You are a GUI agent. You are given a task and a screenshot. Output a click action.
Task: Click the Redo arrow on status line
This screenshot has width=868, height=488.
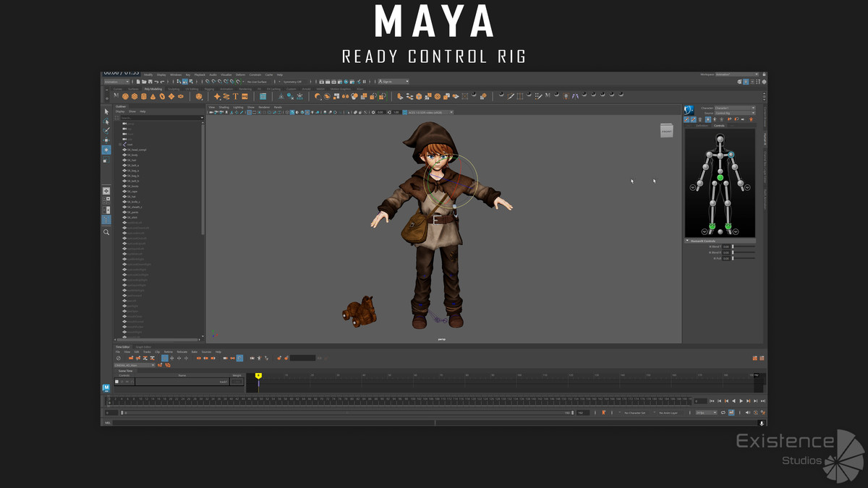pyautogui.click(x=162, y=82)
